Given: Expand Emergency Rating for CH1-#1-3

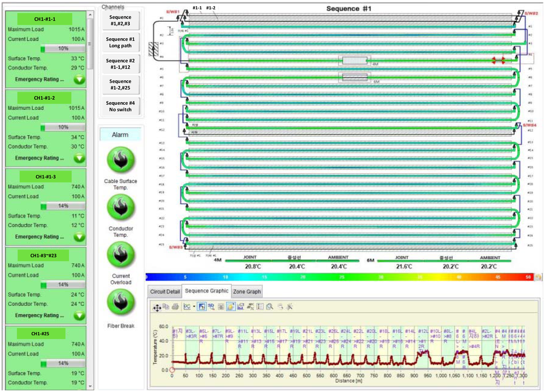Looking at the screenshot, I should (x=79, y=237).
